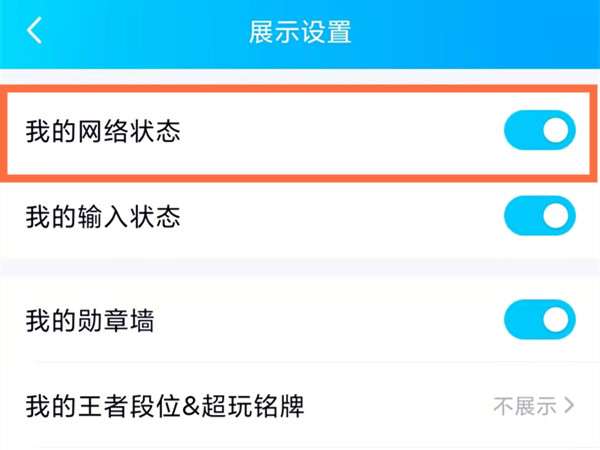Image resolution: width=600 pixels, height=450 pixels.
Task: Click the blue track of 我的网络状态 switch
Action: [x=521, y=131]
